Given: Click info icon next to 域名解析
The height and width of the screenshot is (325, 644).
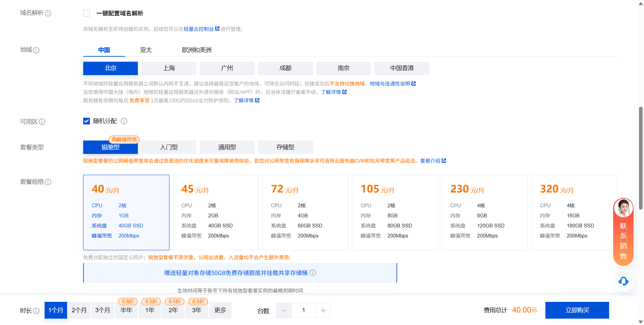Looking at the screenshot, I should pos(48,13).
